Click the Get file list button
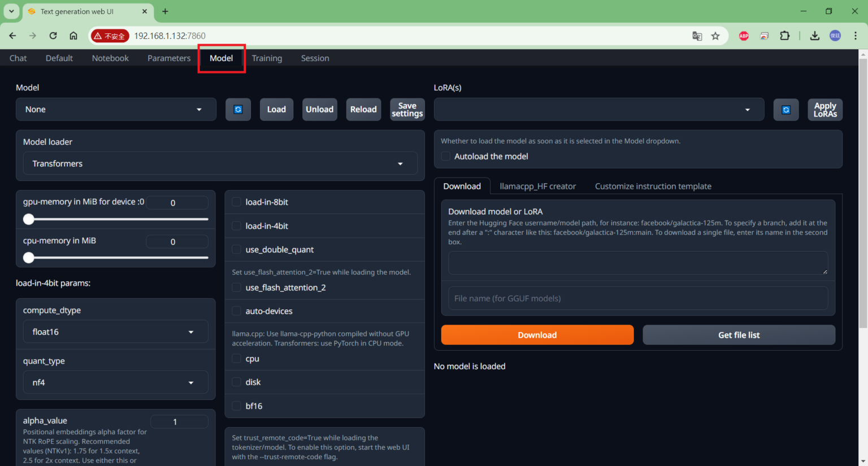The image size is (868, 466). pyautogui.click(x=739, y=335)
